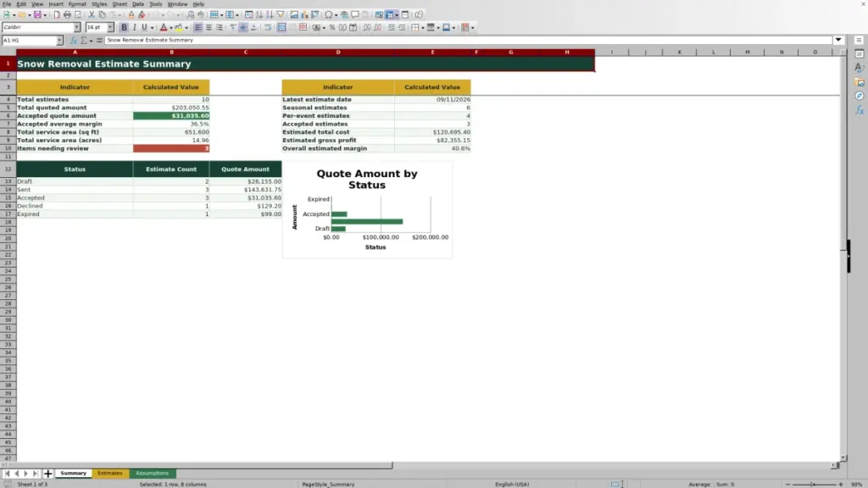The height and width of the screenshot is (488, 868).
Task: Click the Insert Chart icon
Action: 304,15
